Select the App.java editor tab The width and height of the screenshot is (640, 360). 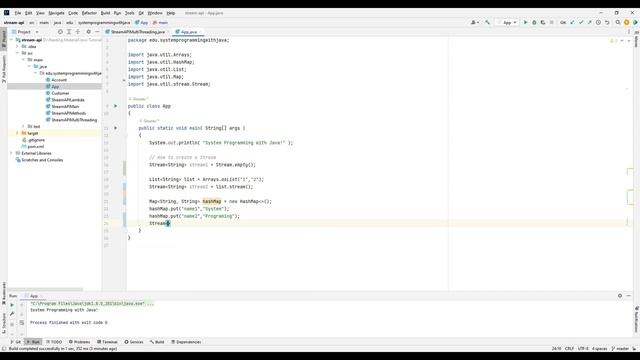click(189, 32)
